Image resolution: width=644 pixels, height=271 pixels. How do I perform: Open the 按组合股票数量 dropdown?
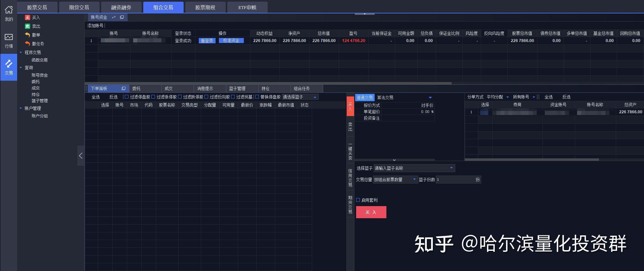click(395, 180)
